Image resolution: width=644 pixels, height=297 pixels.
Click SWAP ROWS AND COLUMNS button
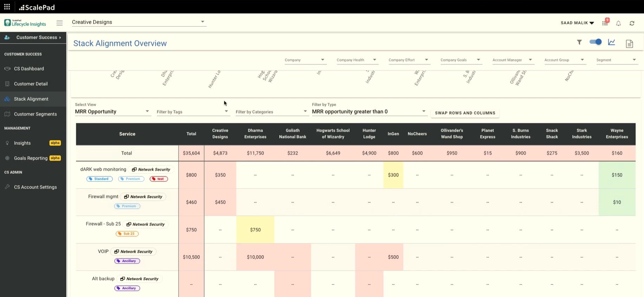point(465,113)
